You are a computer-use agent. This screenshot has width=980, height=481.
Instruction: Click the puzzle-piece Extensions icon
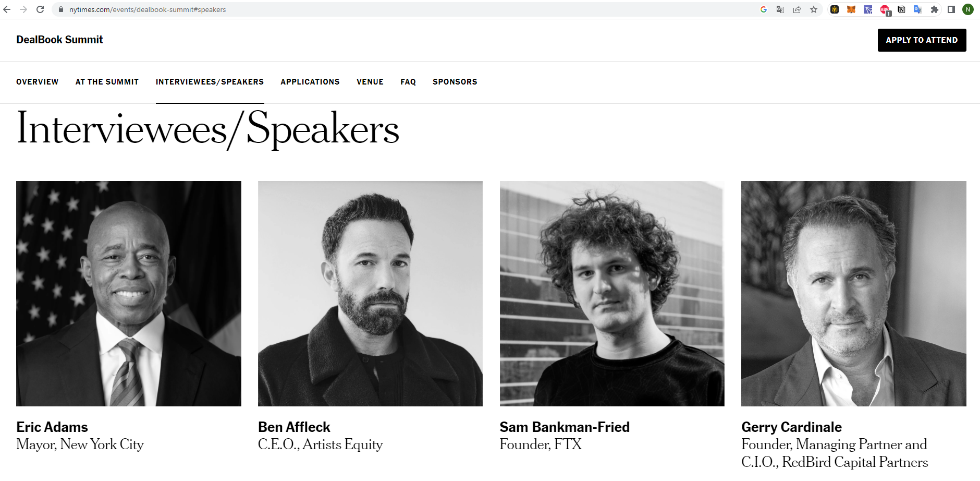tap(935, 9)
